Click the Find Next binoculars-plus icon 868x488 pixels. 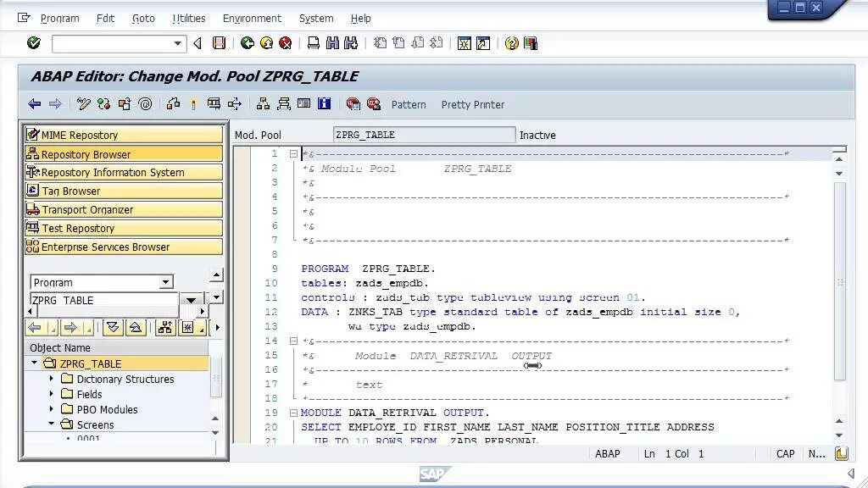click(x=351, y=43)
